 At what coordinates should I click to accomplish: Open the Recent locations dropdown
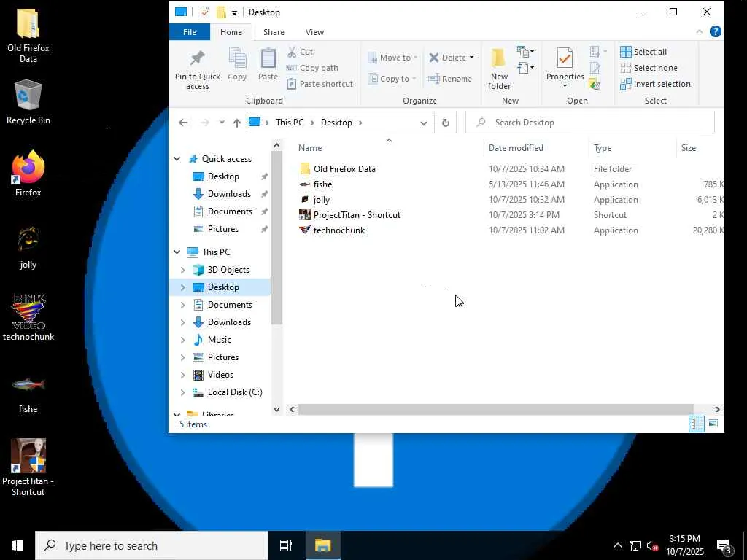222,122
